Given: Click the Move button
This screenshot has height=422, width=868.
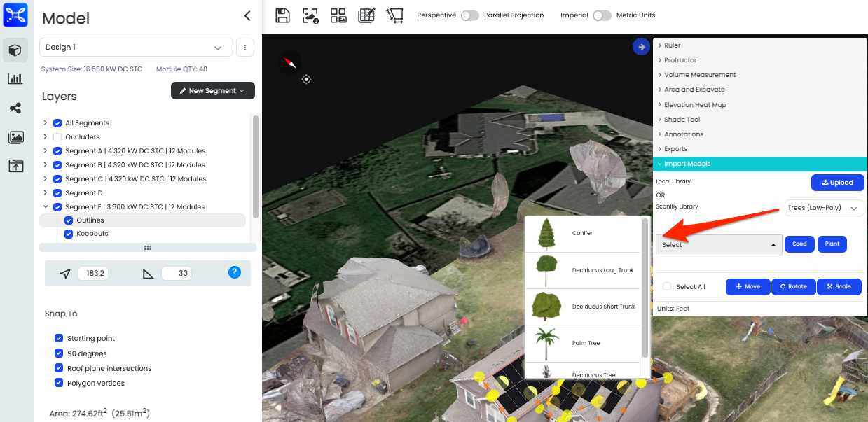Looking at the screenshot, I should coord(748,287).
